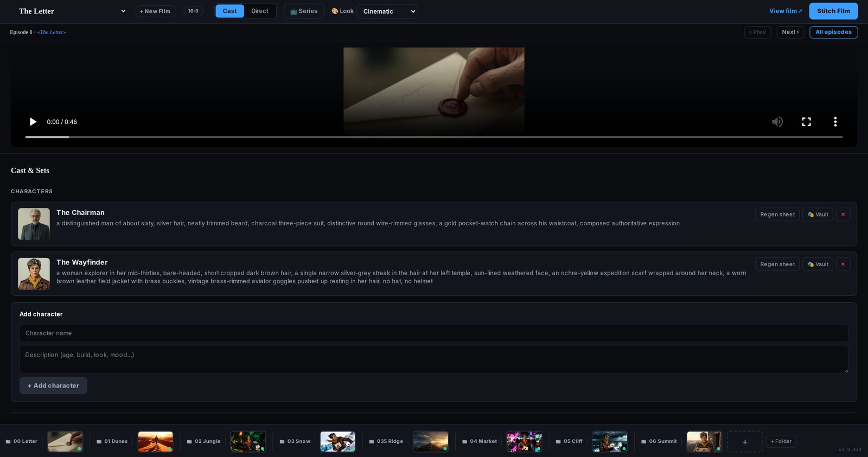This screenshot has width=868, height=457.
Task: Open the 00 Letter folder
Action: pyautogui.click(x=22, y=441)
